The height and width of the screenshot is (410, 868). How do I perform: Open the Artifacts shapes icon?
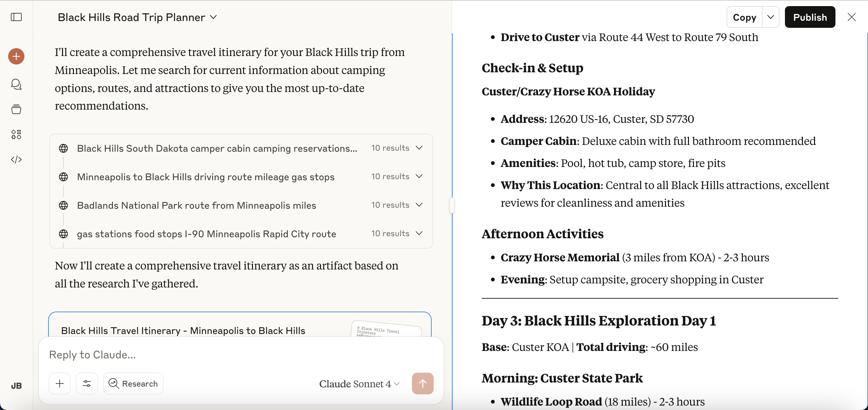pyautogui.click(x=16, y=134)
